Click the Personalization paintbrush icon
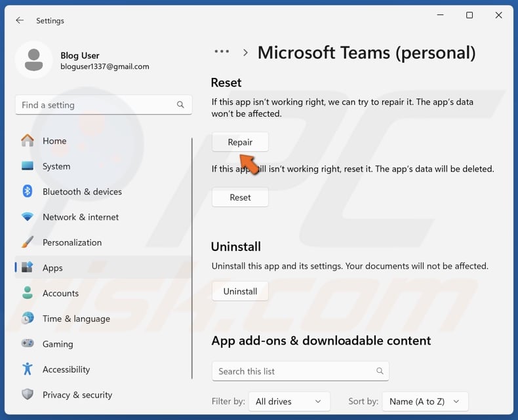Screen dimensions: 518x420 [x=28, y=242]
